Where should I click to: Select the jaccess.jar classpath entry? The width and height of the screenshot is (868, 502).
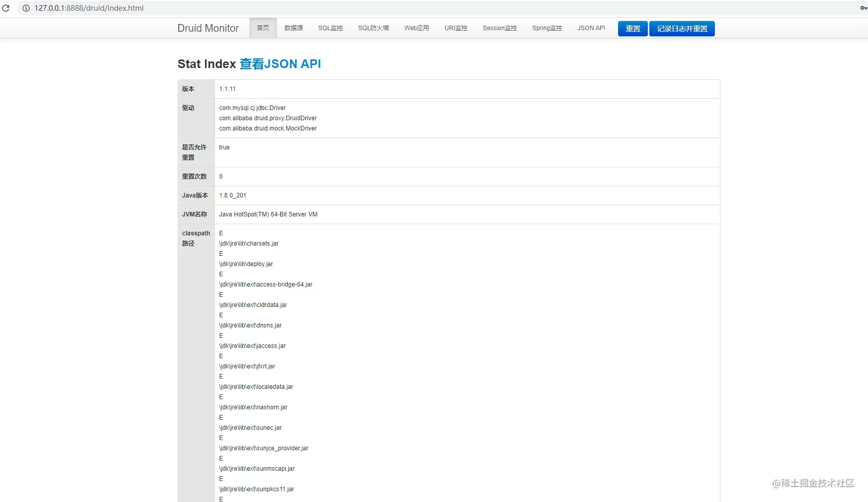point(252,346)
